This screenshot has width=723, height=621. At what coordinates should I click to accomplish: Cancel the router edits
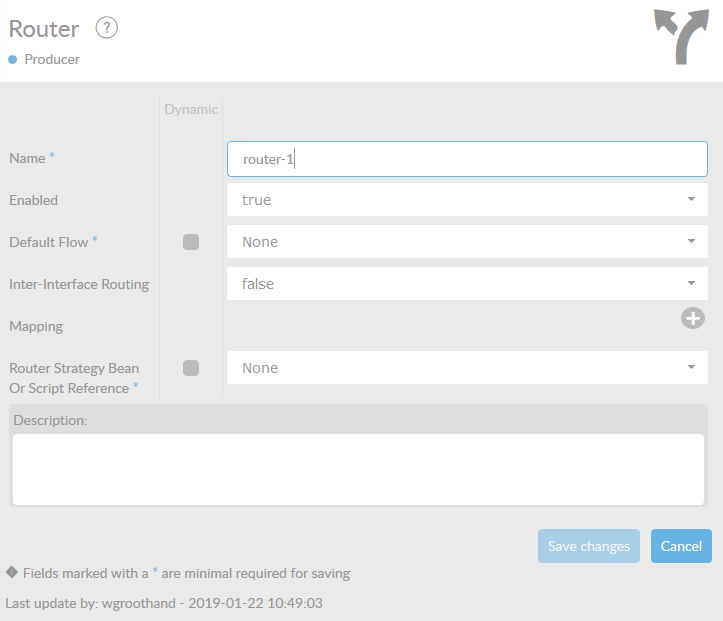coord(681,546)
